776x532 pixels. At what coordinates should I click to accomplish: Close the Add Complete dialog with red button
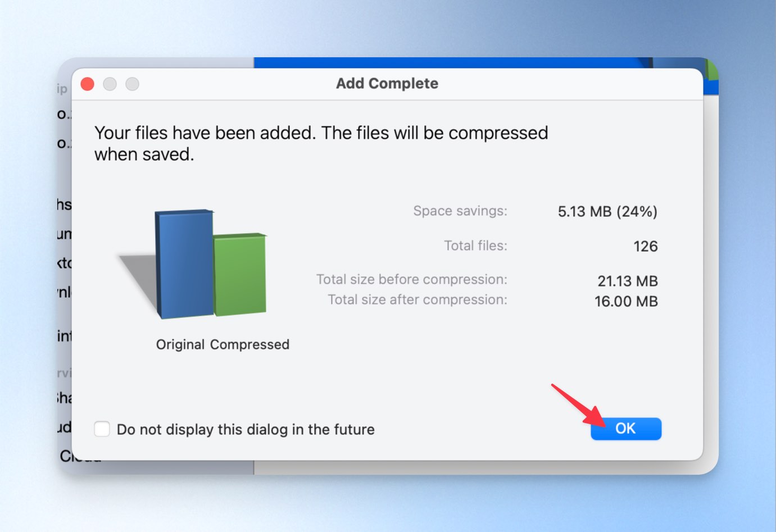[x=88, y=84]
